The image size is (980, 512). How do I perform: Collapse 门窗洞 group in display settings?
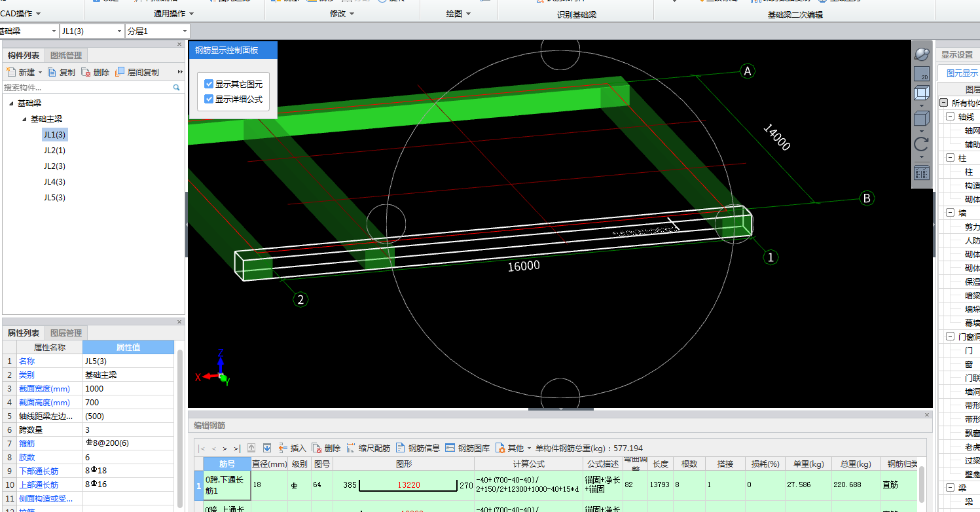point(950,337)
